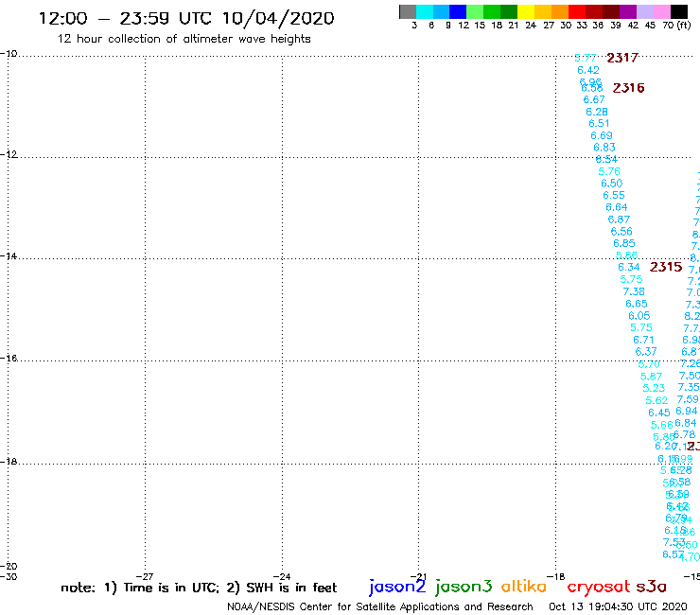The image size is (700, 615).
Task: Click the 7.35 wave height reading
Action: click(x=689, y=387)
